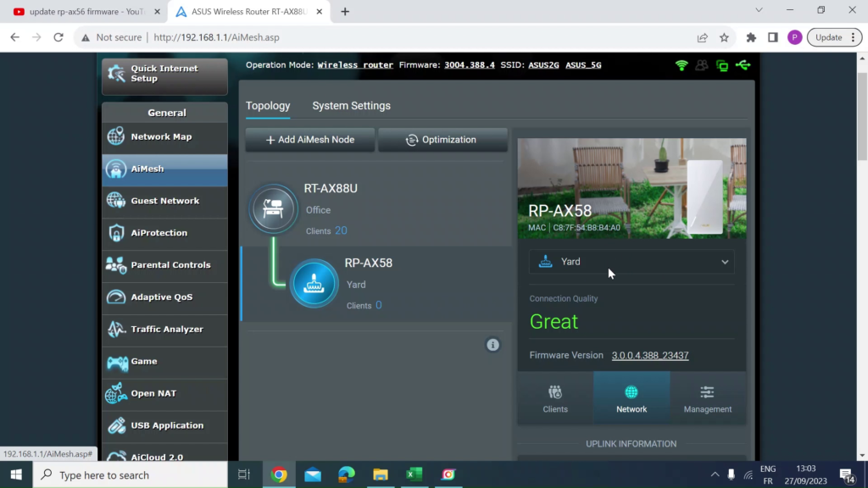Viewport: 868px width, 488px height.
Task: Open a new browser tab
Action: [345, 12]
